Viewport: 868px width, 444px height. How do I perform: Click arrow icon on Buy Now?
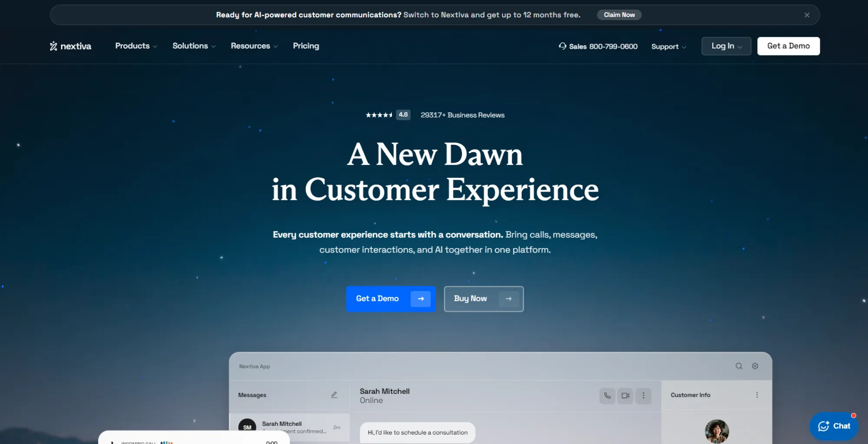[509, 299]
